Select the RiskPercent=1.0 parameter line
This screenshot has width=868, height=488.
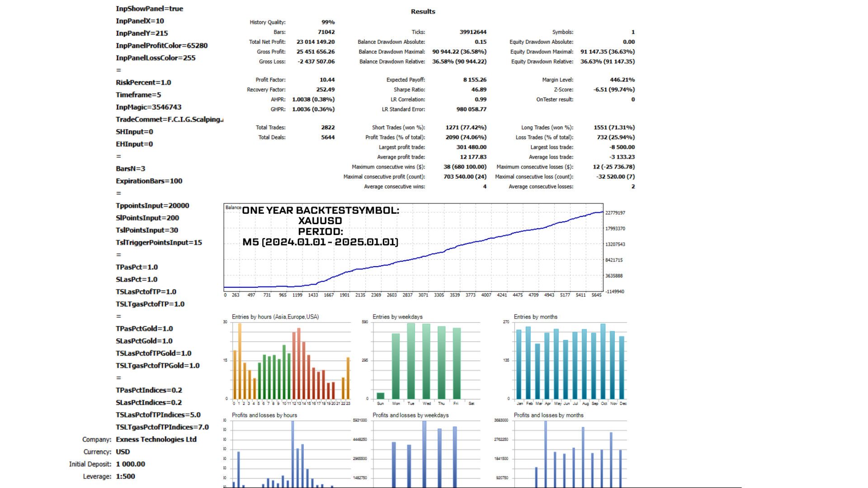[x=143, y=83]
